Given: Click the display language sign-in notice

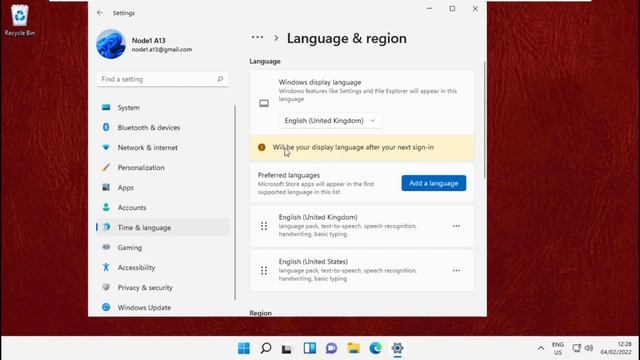Looking at the screenshot, I should coord(362,147).
